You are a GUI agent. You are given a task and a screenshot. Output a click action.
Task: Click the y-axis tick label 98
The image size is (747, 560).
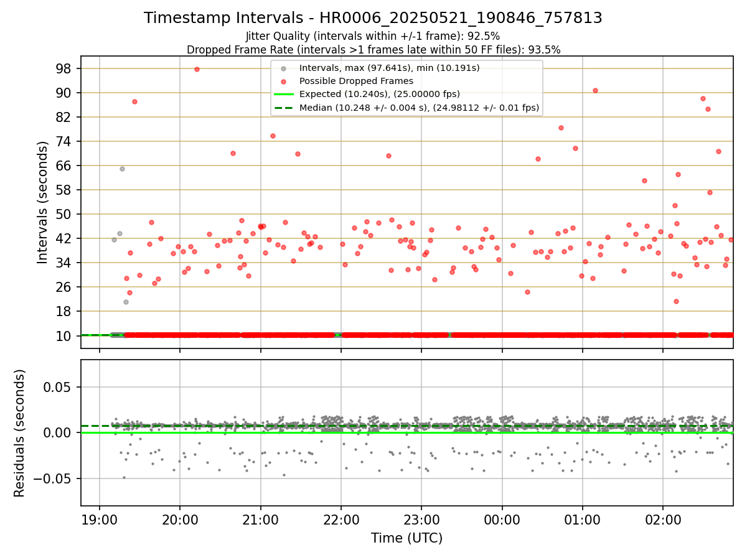pos(65,68)
